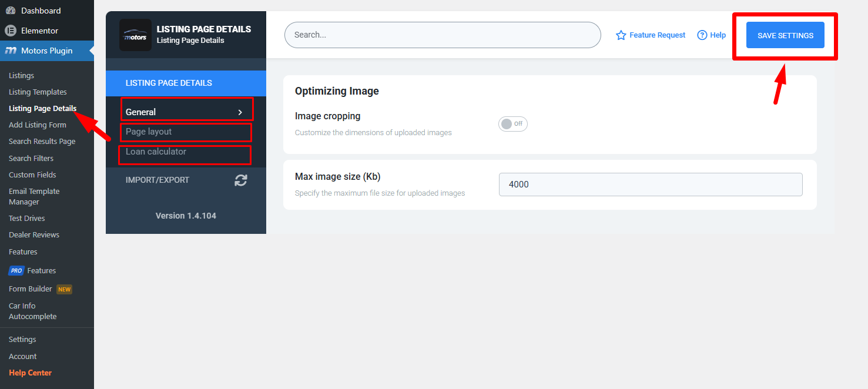The width and height of the screenshot is (868, 389).
Task: Click the Feature Request star icon
Action: point(621,35)
